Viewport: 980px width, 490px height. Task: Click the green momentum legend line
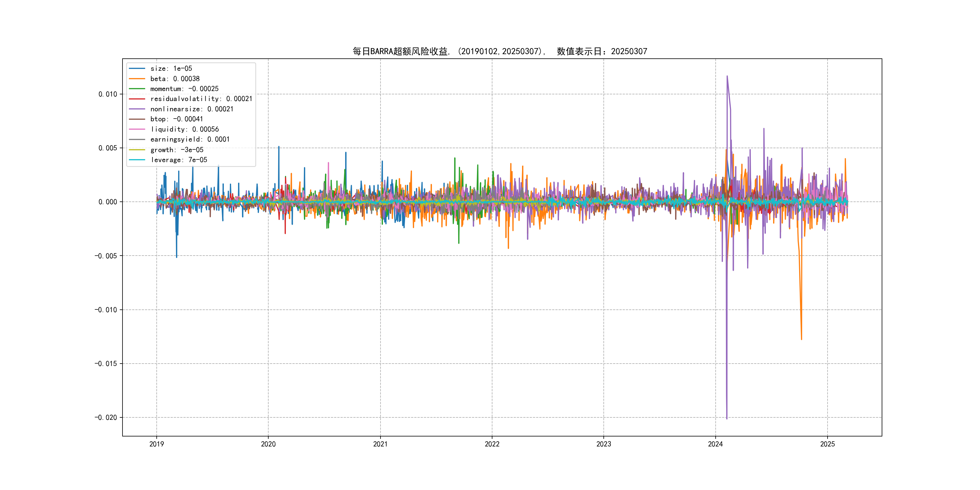[x=137, y=89]
